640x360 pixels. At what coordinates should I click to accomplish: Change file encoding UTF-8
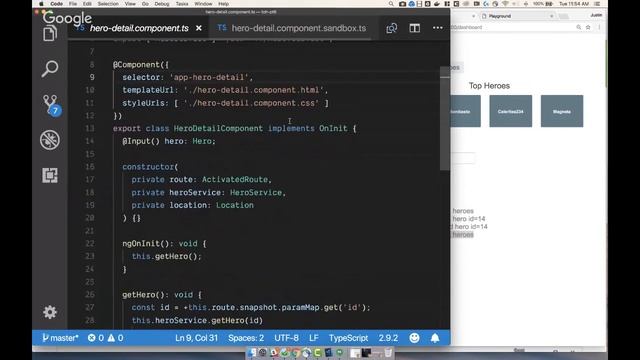point(286,338)
